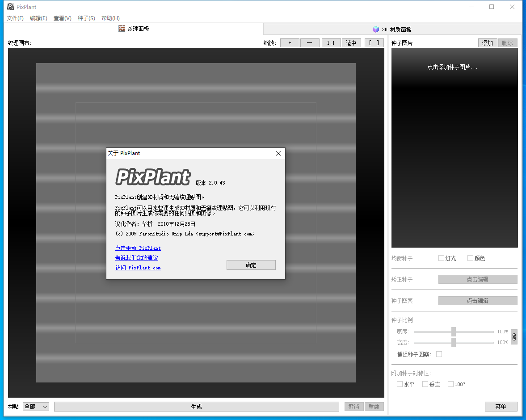526x420 pixels.
Task: Open the 查看(V) menu
Action: [63, 18]
